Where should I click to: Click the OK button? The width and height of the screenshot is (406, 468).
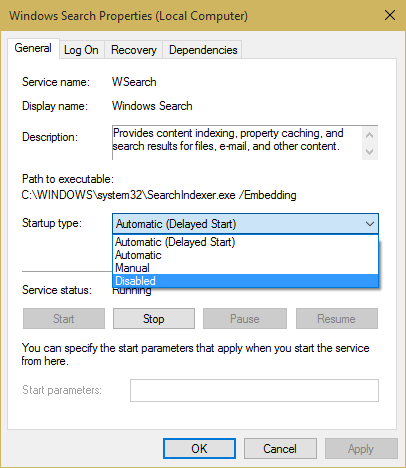[199, 449]
